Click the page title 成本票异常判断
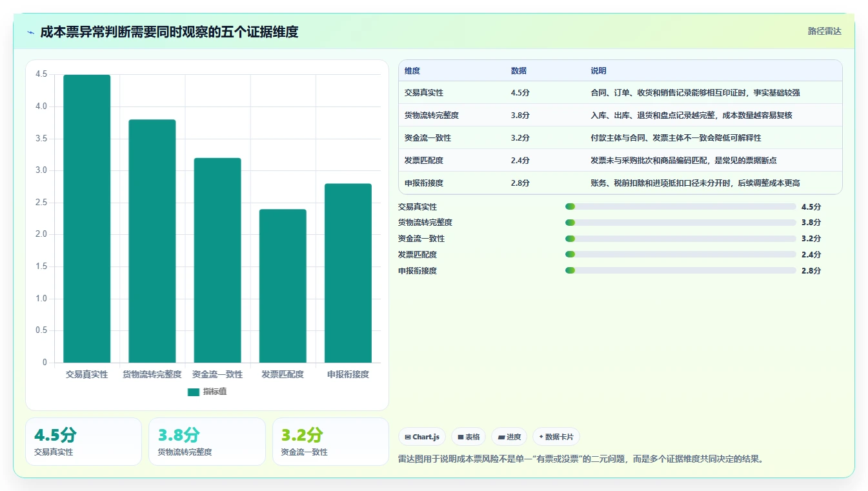Image resolution: width=868 pixels, height=491 pixels. pyautogui.click(x=169, y=32)
